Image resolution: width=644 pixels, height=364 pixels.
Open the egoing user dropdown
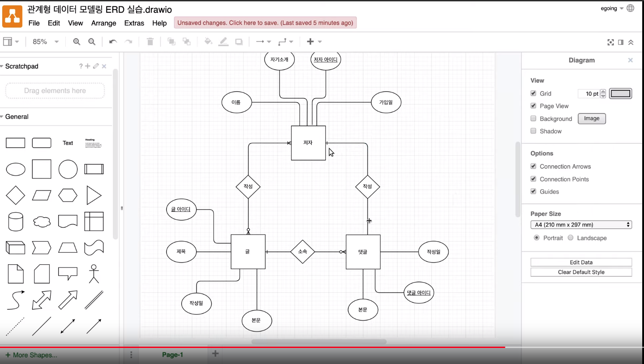click(x=612, y=8)
